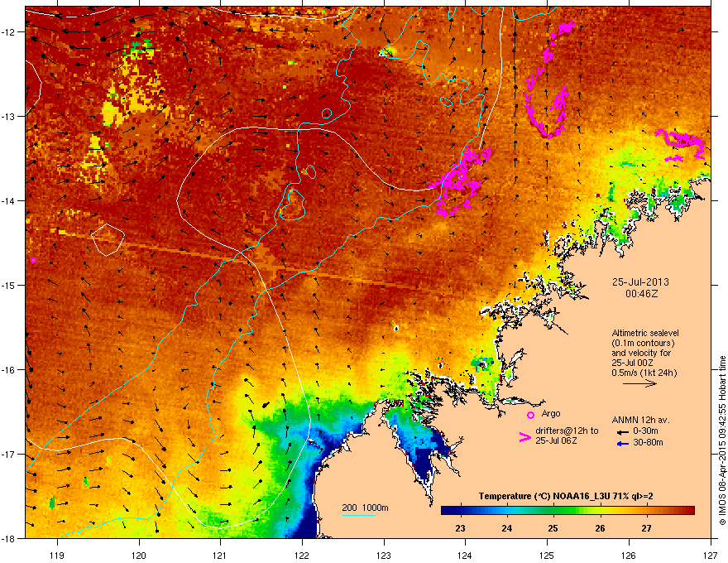Click the latitude axis label -18

(x=7, y=538)
